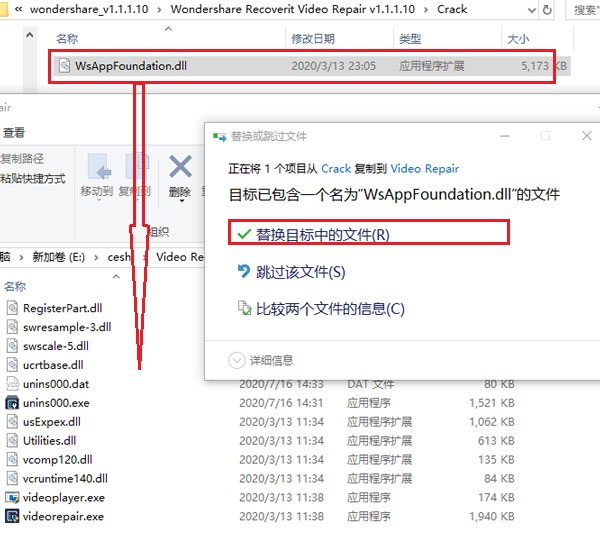Choose Replace the file in destination (R)
600x537 pixels.
[x=322, y=234]
